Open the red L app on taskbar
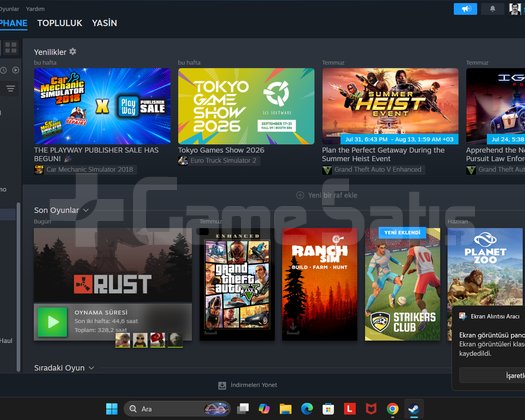The image size is (525, 420). pyautogui.click(x=350, y=409)
